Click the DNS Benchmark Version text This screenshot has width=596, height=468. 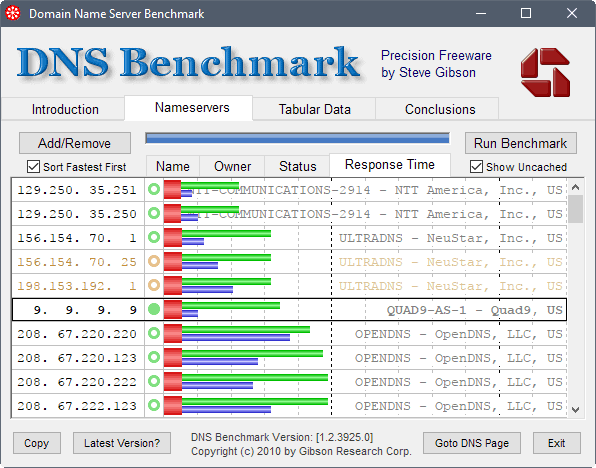pos(282,437)
